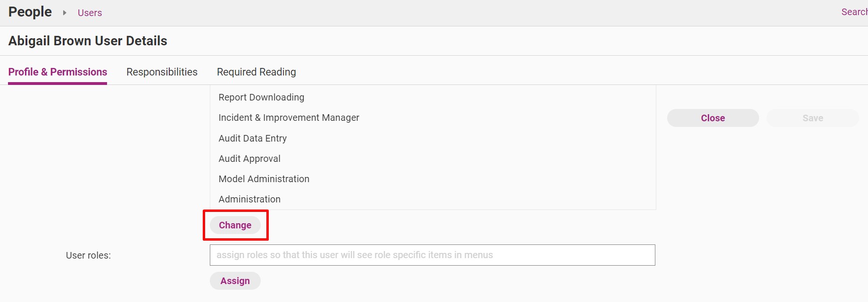Select the Profile & Permissions tab
Image resolution: width=868 pixels, height=302 pixels.
58,72
